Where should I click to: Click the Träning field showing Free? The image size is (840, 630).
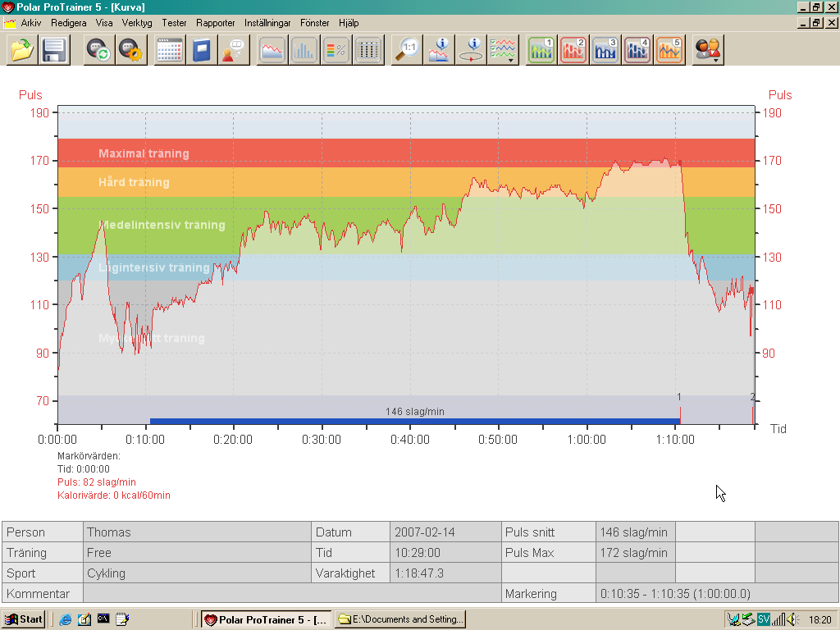tap(197, 552)
